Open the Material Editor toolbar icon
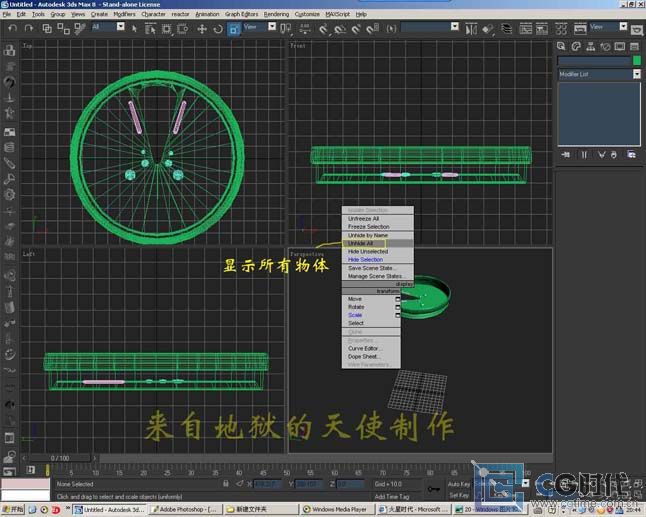 click(561, 29)
